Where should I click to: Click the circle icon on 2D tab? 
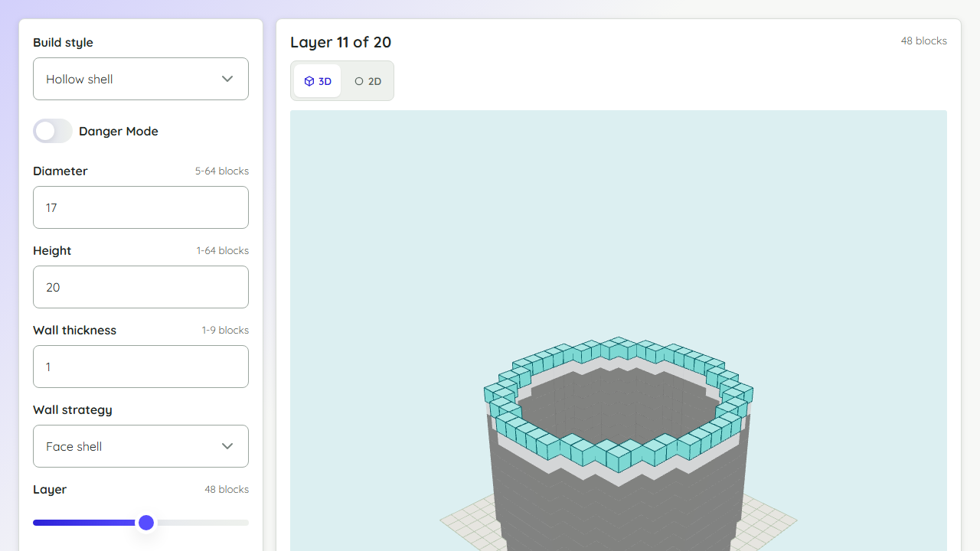(x=359, y=81)
